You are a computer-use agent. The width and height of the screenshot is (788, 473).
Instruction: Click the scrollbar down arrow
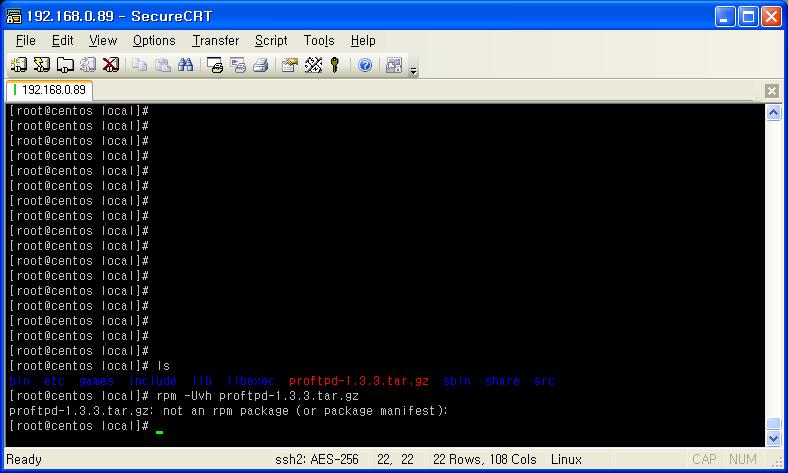coord(773,438)
